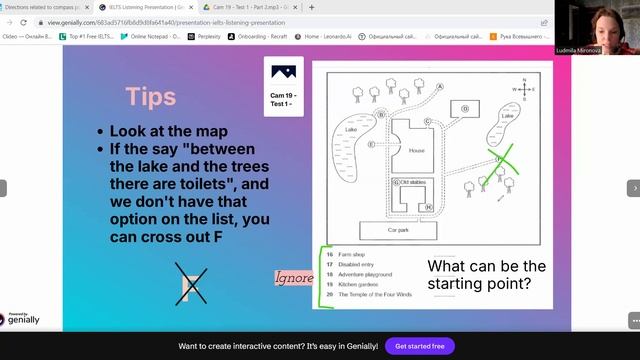Click the compass rose on the map

coord(524,89)
